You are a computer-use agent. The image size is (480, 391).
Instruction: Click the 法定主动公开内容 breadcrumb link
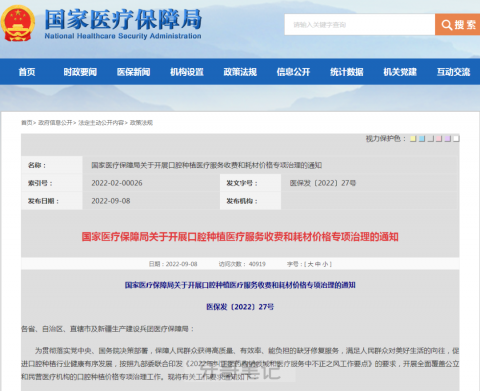[x=101, y=123]
